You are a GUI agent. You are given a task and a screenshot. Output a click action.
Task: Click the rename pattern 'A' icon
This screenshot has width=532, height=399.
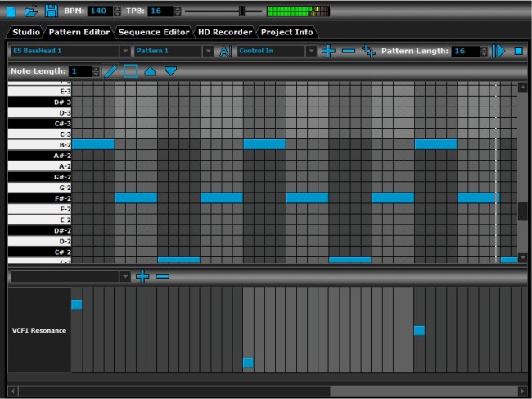click(225, 52)
